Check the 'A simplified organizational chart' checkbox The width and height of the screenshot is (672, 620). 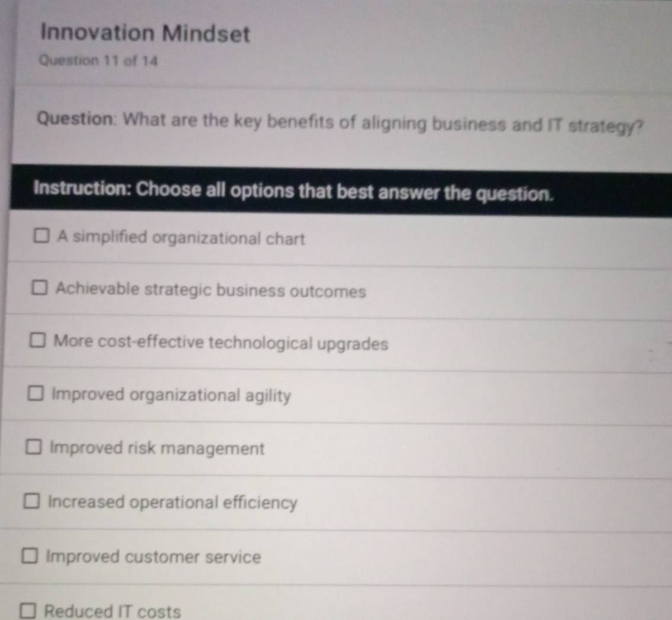tap(41, 238)
